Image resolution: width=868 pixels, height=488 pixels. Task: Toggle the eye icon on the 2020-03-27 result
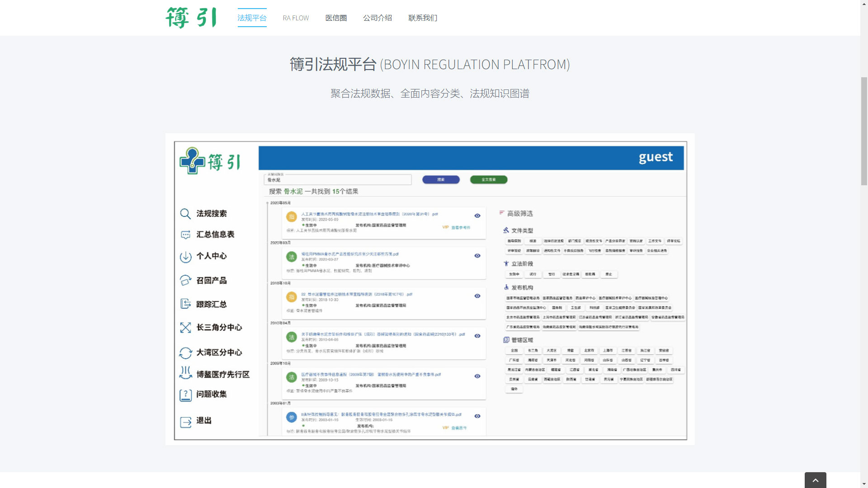[x=477, y=256]
